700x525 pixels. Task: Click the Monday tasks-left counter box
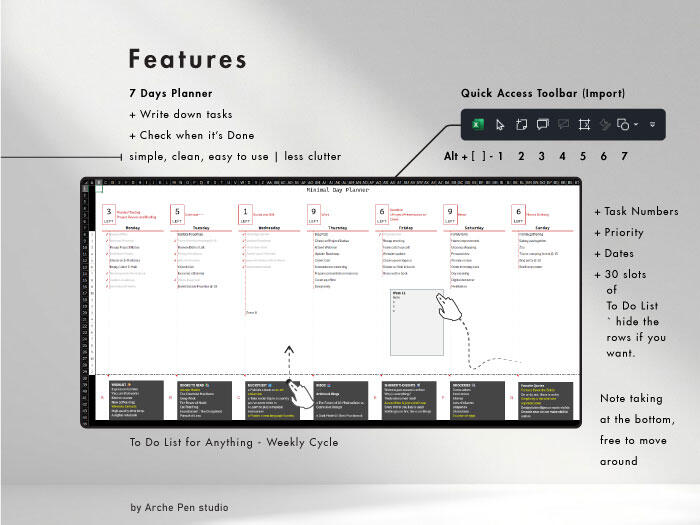110,213
